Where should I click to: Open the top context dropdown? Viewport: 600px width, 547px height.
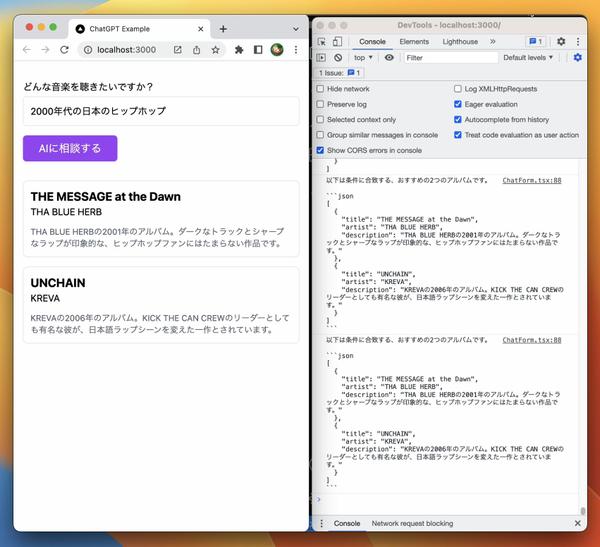coord(363,57)
